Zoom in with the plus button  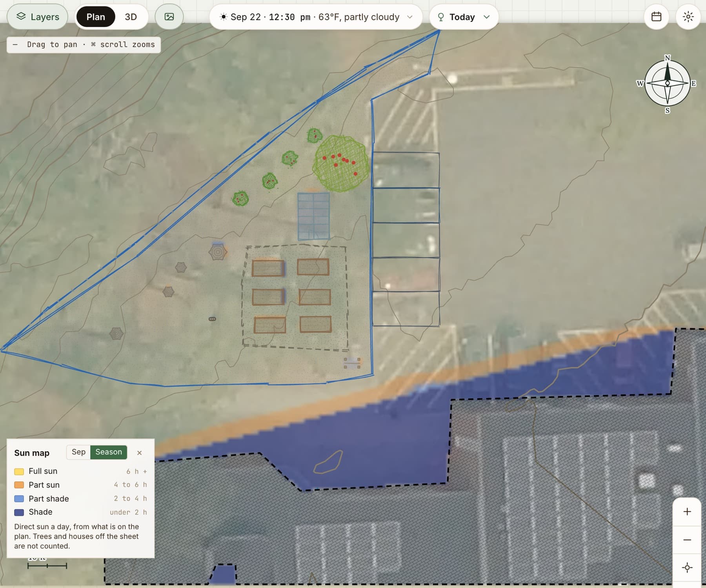(x=687, y=512)
